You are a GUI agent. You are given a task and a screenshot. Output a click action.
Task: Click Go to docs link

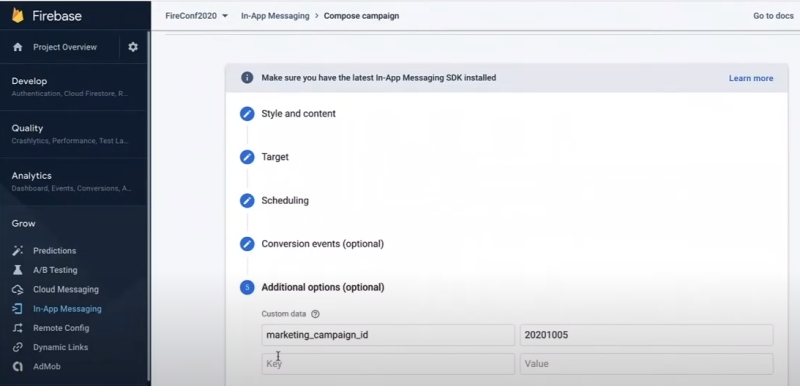(773, 16)
